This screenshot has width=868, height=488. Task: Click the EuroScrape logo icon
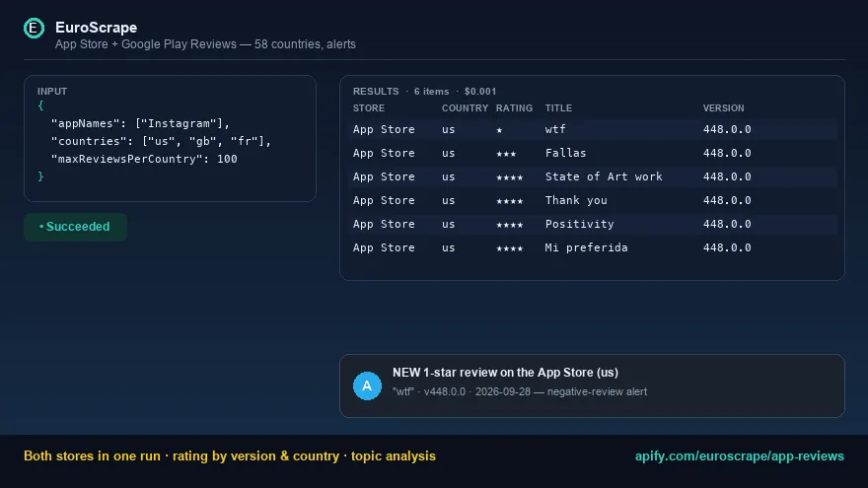pyautogui.click(x=34, y=29)
